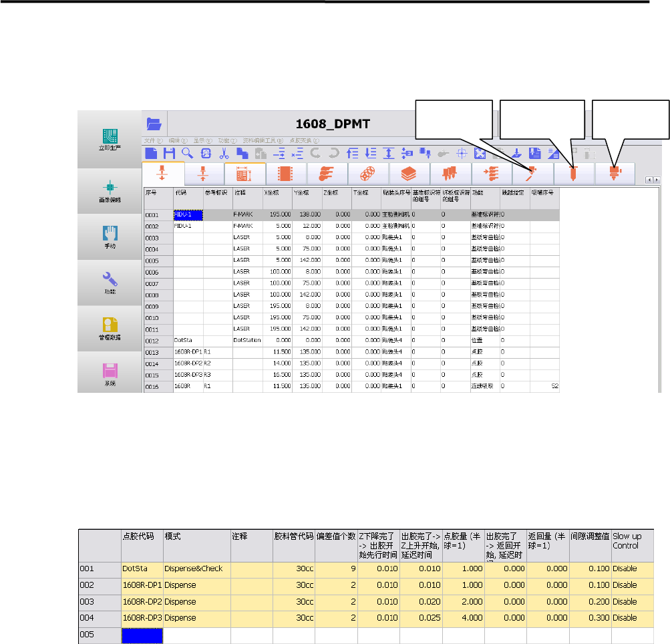670x644 pixels.
Task: Click 1608R-DP3 code in the lower table
Action: (x=142, y=618)
